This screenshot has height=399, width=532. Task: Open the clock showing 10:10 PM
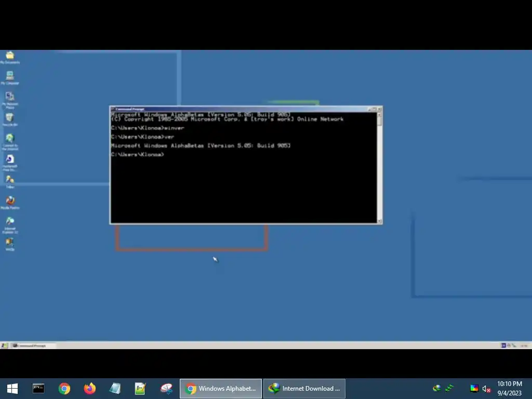[510, 389]
